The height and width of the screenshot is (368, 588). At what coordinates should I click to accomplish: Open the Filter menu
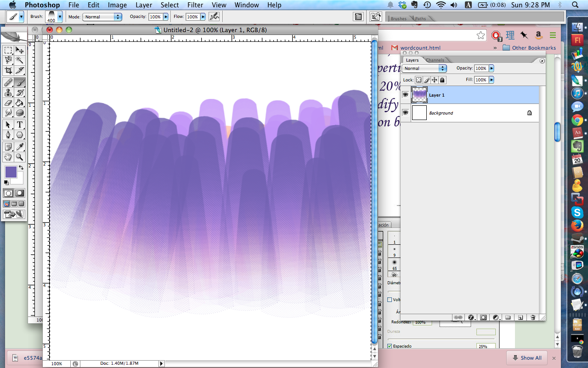click(x=195, y=5)
